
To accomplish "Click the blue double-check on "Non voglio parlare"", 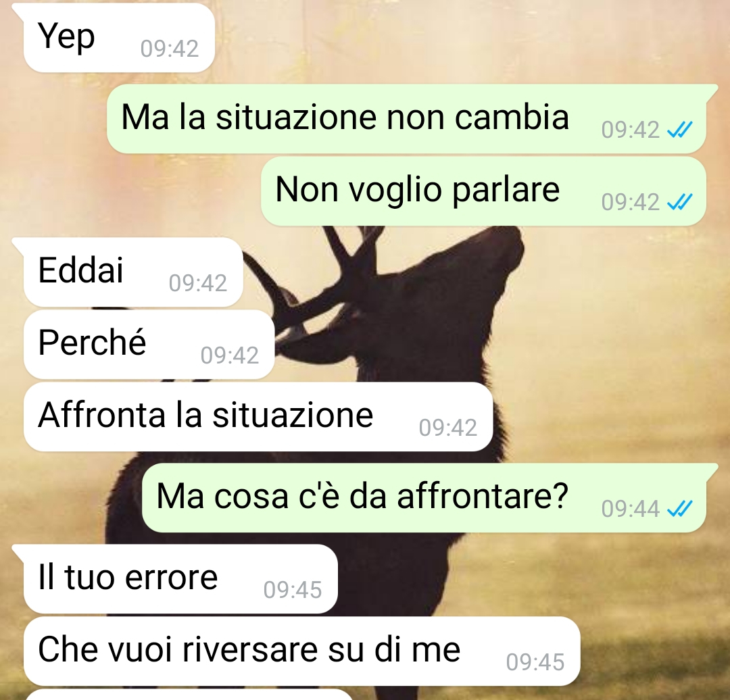I will point(680,203).
